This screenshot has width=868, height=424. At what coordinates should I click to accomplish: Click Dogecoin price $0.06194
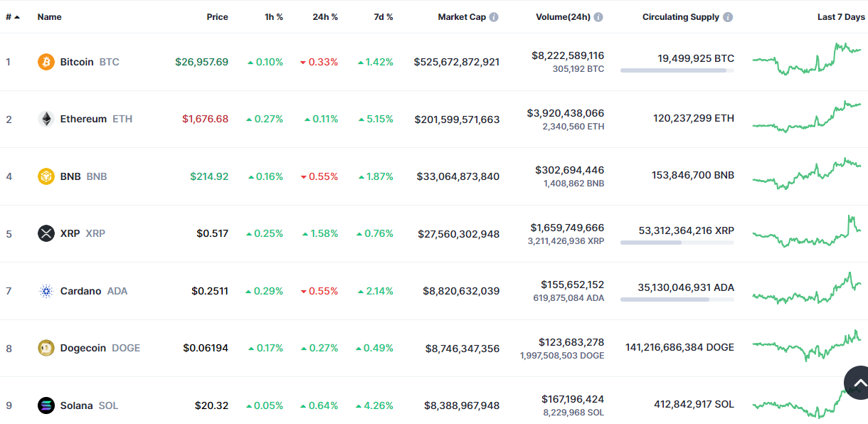pos(206,348)
